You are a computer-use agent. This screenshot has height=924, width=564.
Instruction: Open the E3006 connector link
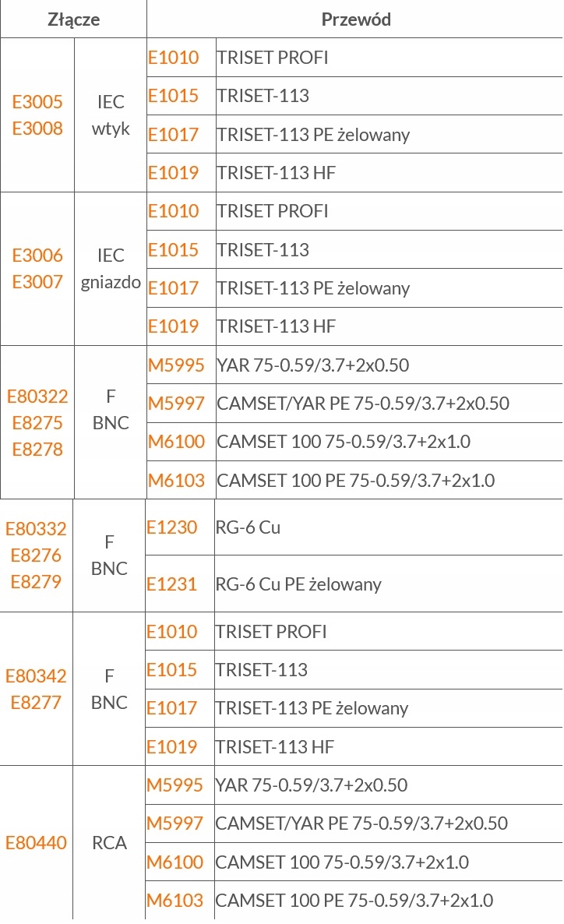click(37, 256)
